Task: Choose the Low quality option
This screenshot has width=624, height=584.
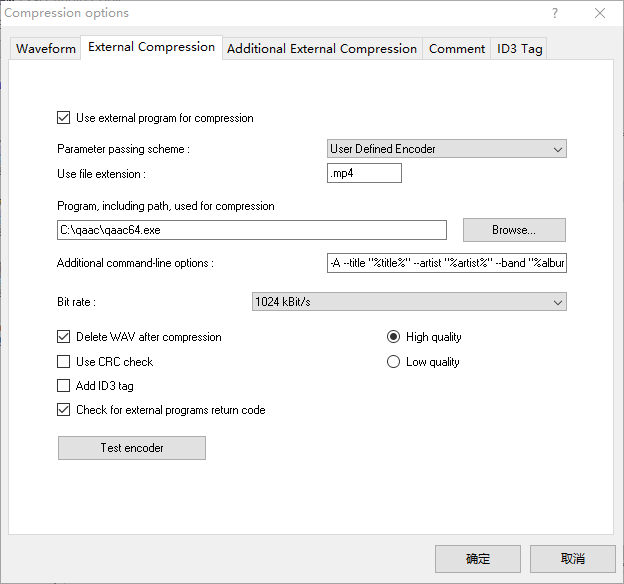Action: 394,362
